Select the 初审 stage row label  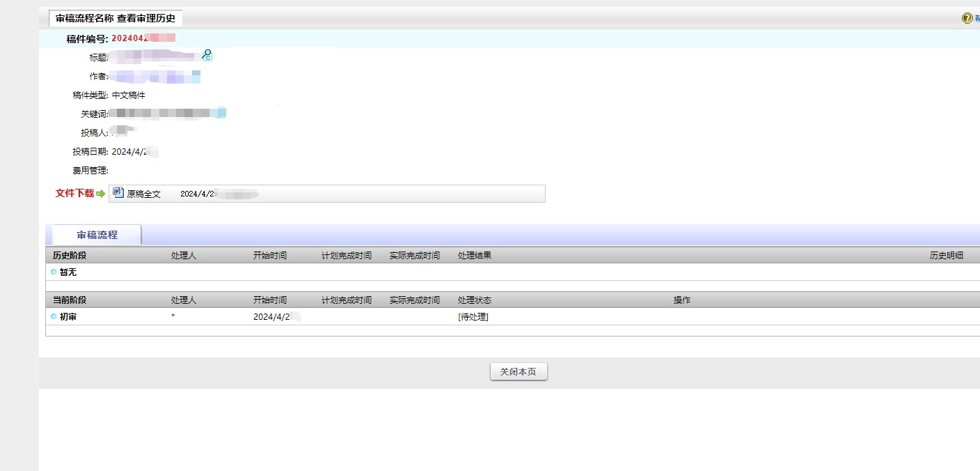[68, 317]
